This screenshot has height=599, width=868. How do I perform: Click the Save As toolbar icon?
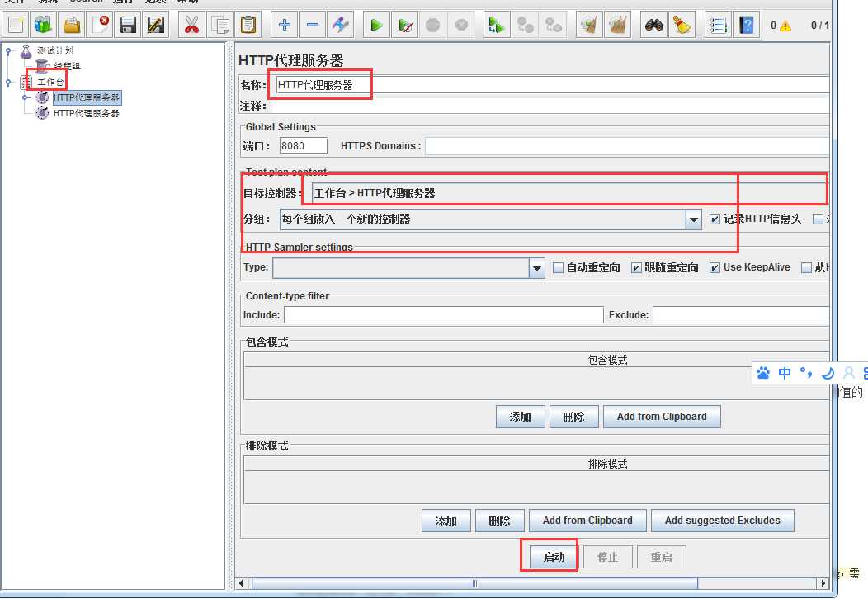pyautogui.click(x=156, y=25)
